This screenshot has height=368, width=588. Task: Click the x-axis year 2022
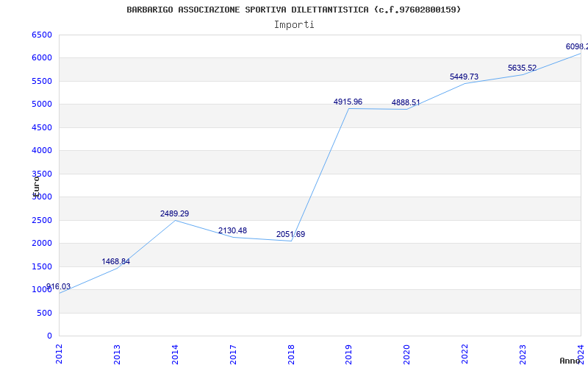click(465, 354)
